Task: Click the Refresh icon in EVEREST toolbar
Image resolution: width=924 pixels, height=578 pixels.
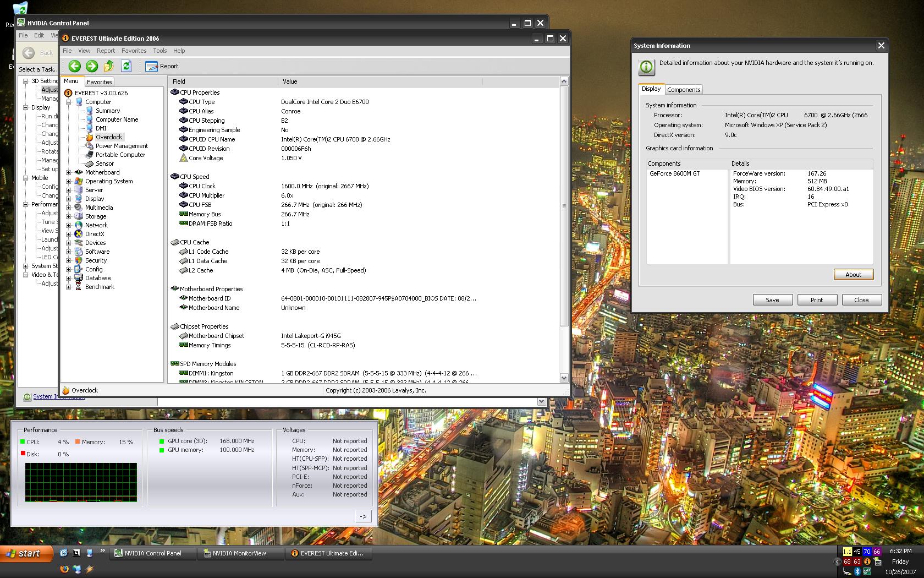Action: click(126, 66)
